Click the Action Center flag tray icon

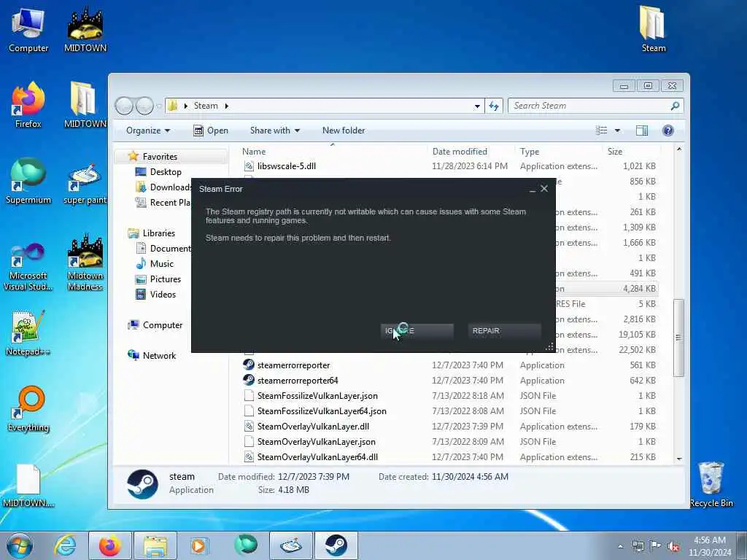point(656,546)
